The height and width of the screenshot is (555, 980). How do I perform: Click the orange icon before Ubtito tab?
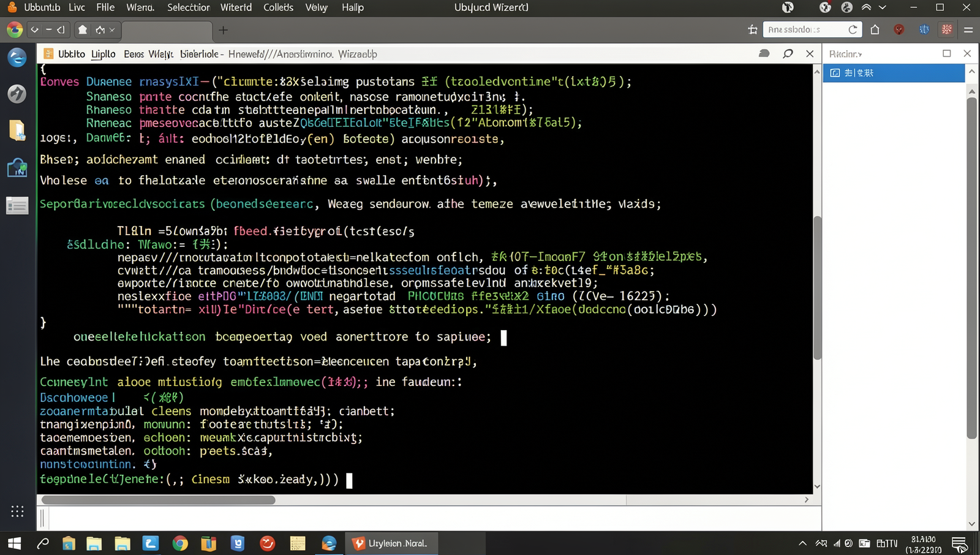pos(49,54)
